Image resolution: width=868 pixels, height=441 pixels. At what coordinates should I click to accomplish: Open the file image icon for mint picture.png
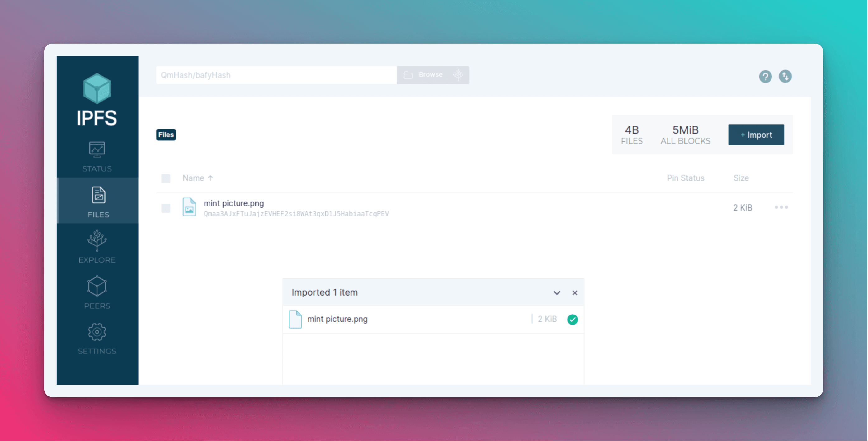[x=189, y=208]
